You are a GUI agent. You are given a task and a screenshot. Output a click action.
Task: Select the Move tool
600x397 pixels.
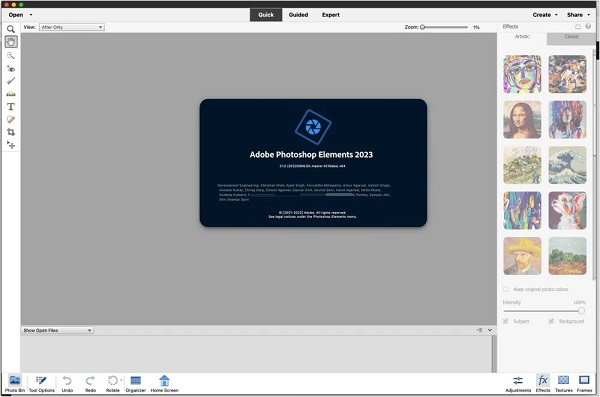(11, 145)
